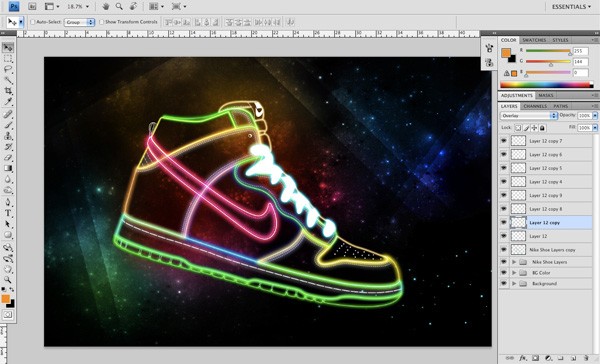Switch to the Swatches tab
Screen dimensions: 600x364
tap(534, 40)
